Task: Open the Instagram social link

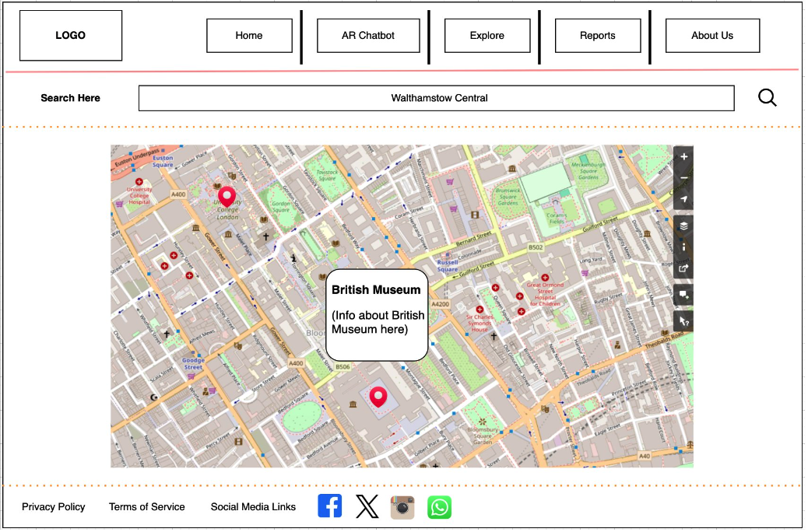Action: coord(402,507)
